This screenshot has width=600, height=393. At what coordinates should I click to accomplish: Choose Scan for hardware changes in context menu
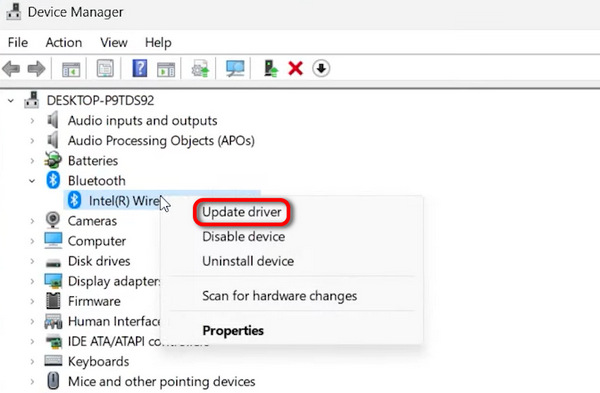pos(279,296)
